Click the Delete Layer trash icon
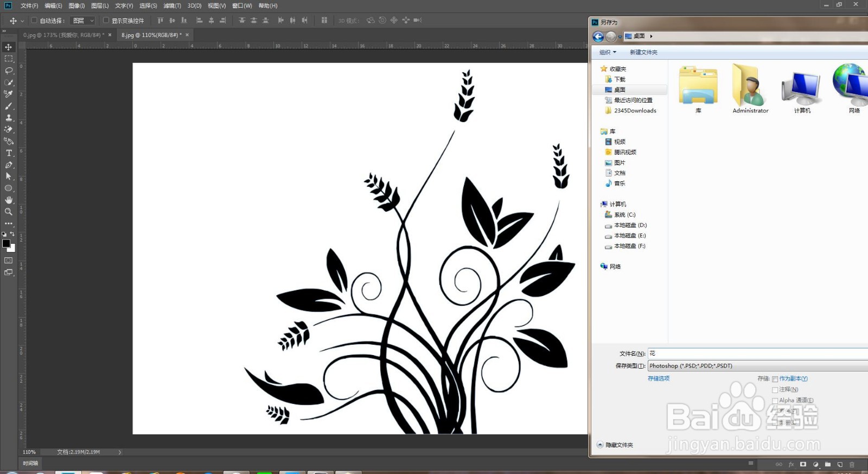Screen dimensions: 868x474 [852, 464]
